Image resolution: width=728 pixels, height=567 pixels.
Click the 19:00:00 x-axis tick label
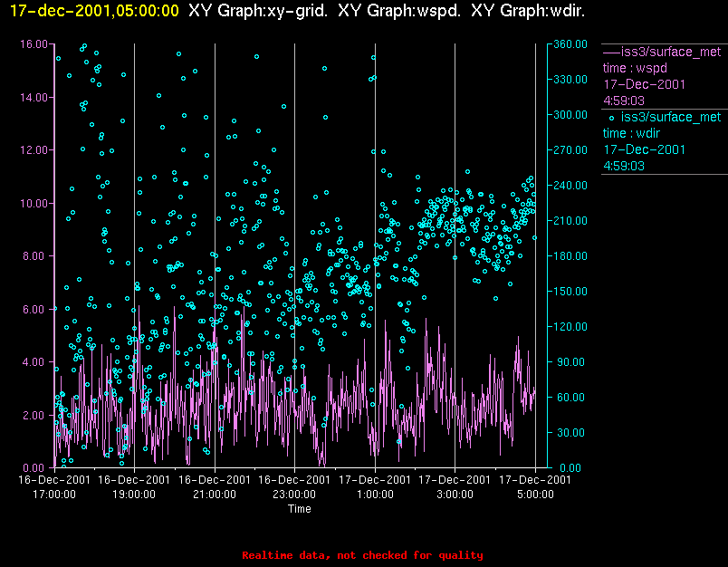click(x=133, y=495)
